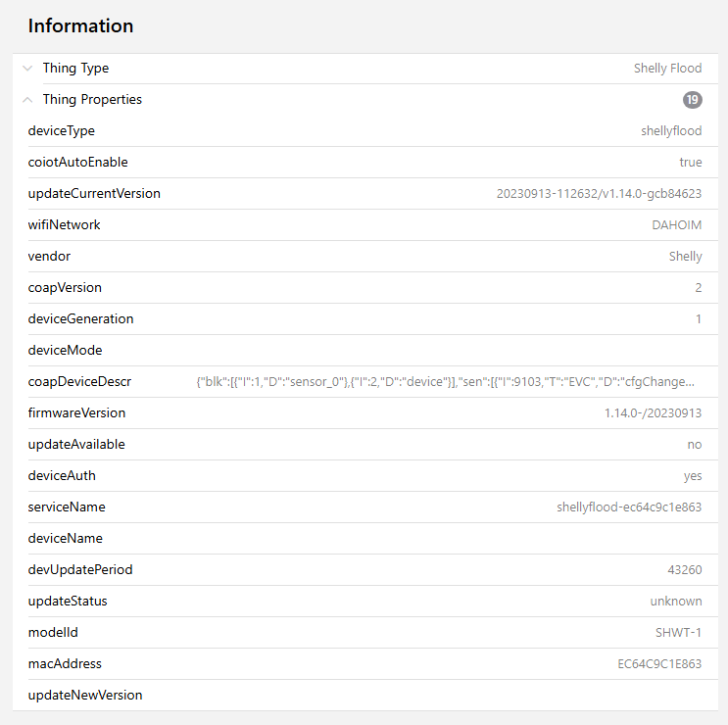Expand the Thing Type chevron

coord(27,69)
